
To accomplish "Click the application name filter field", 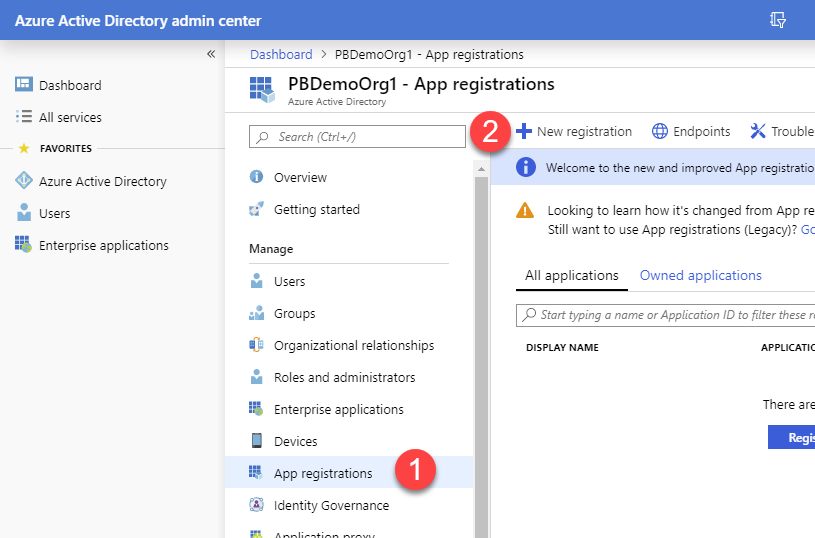I will (x=665, y=315).
